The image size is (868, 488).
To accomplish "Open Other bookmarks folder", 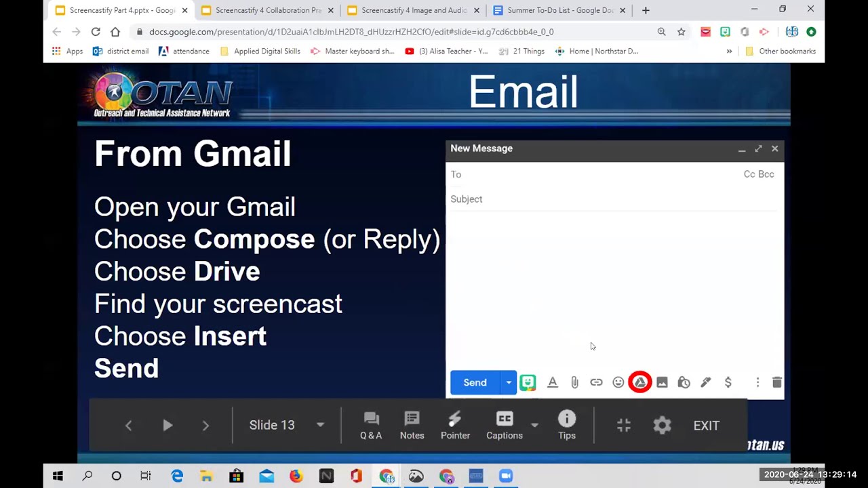I will pos(780,51).
